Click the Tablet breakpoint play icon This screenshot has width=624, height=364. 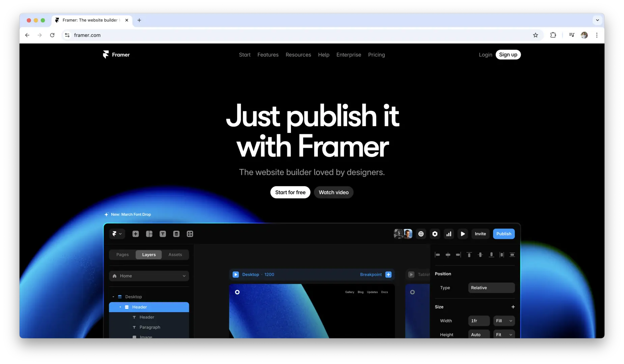411,274
